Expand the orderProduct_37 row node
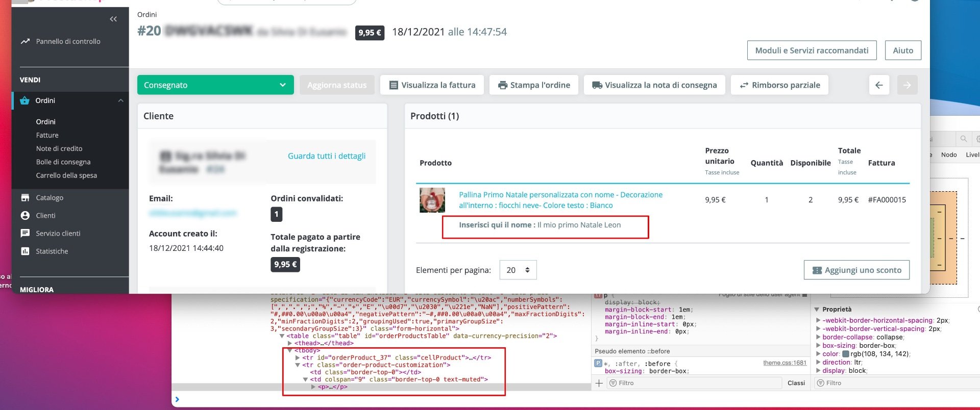The image size is (980, 410). [298, 357]
